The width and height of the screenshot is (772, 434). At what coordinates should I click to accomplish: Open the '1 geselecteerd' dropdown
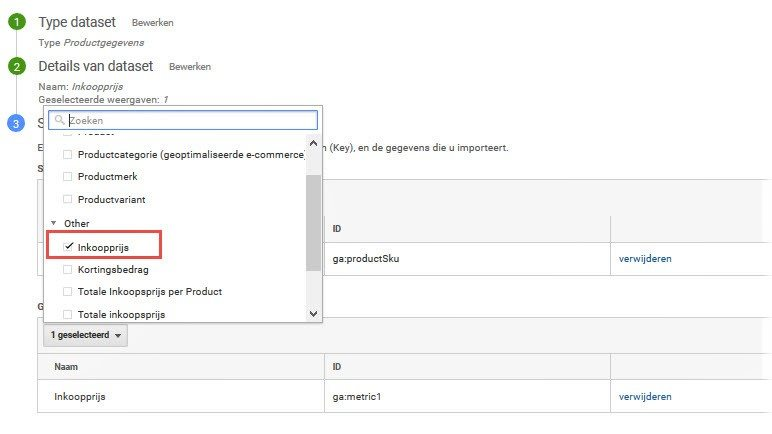pyautogui.click(x=85, y=335)
